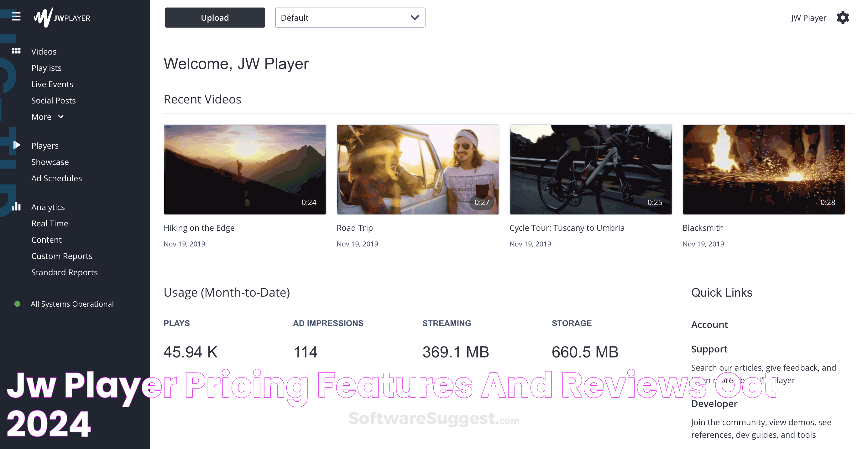Image resolution: width=868 pixels, height=449 pixels.
Task: Click the STREAMING usage label
Action: [447, 323]
